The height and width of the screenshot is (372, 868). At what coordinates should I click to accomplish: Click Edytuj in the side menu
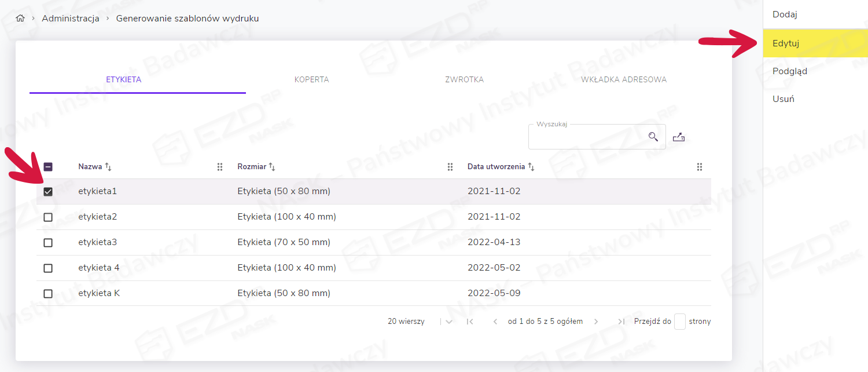pyautogui.click(x=786, y=43)
